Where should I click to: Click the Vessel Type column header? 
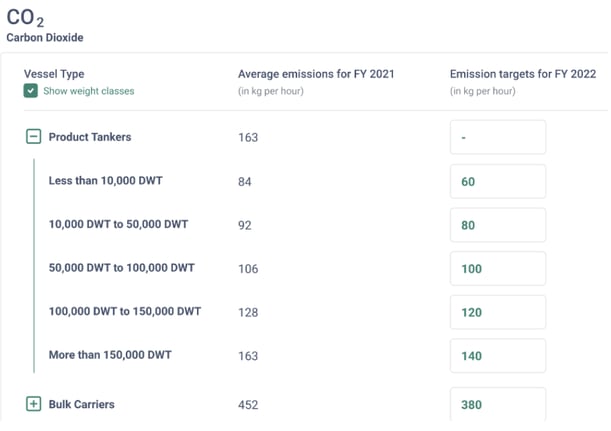click(x=54, y=74)
